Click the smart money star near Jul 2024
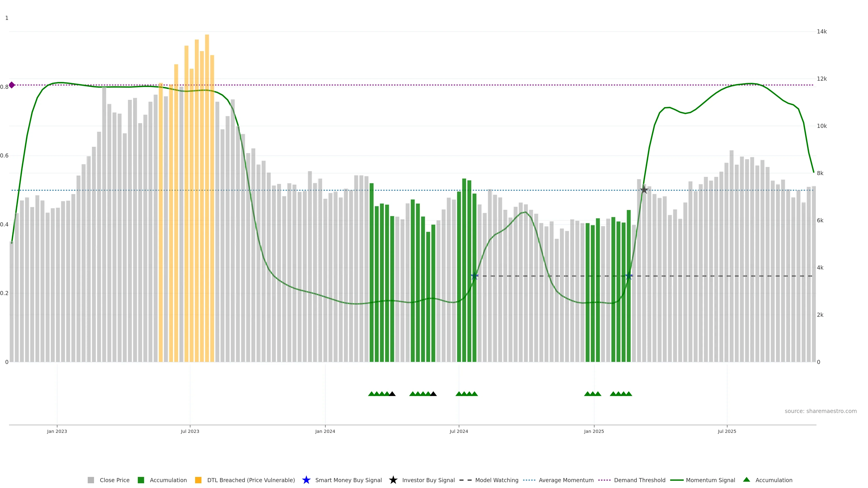The width and height of the screenshot is (868, 488). pos(474,276)
